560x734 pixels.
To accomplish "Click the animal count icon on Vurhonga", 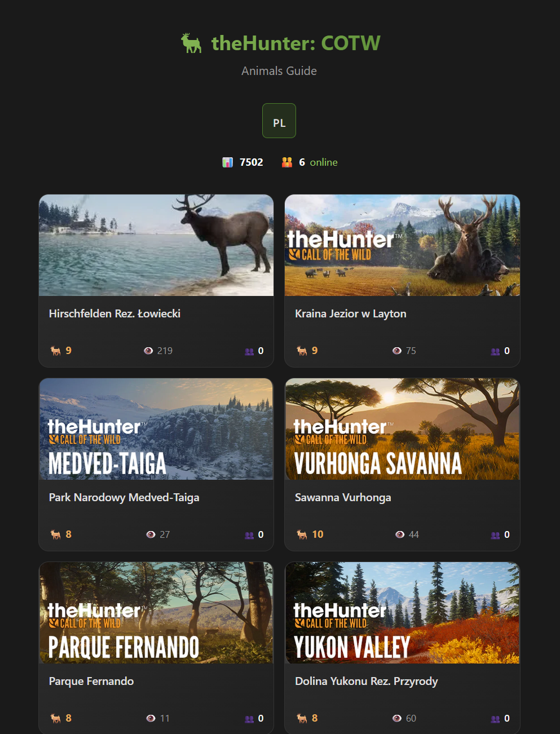I will 302,534.
